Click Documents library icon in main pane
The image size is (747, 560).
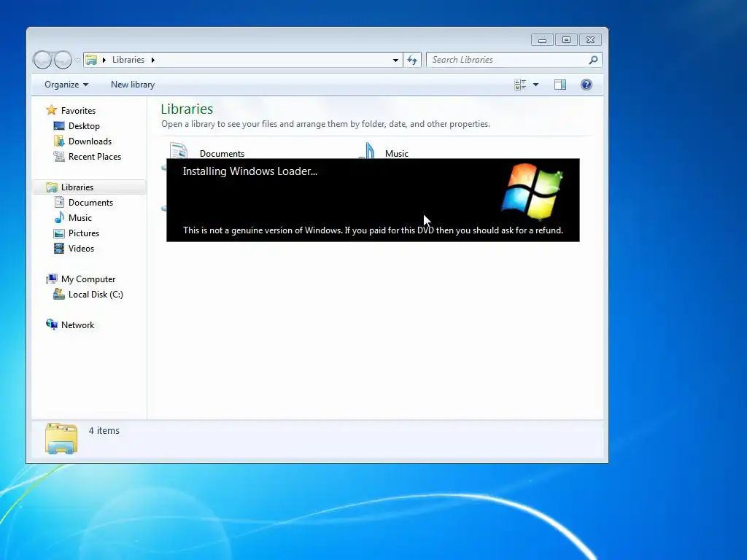click(x=178, y=150)
